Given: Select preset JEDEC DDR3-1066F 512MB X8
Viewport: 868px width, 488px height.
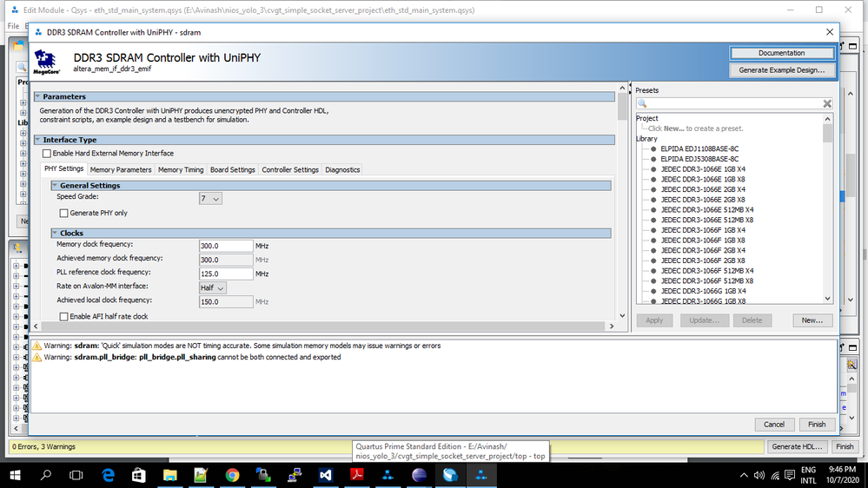Looking at the screenshot, I should click(707, 281).
